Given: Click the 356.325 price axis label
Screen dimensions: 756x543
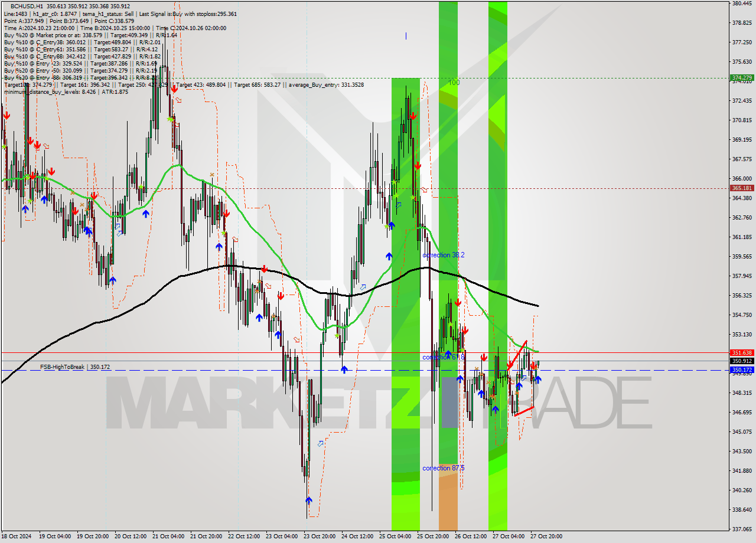Looking at the screenshot, I should [x=741, y=296].
